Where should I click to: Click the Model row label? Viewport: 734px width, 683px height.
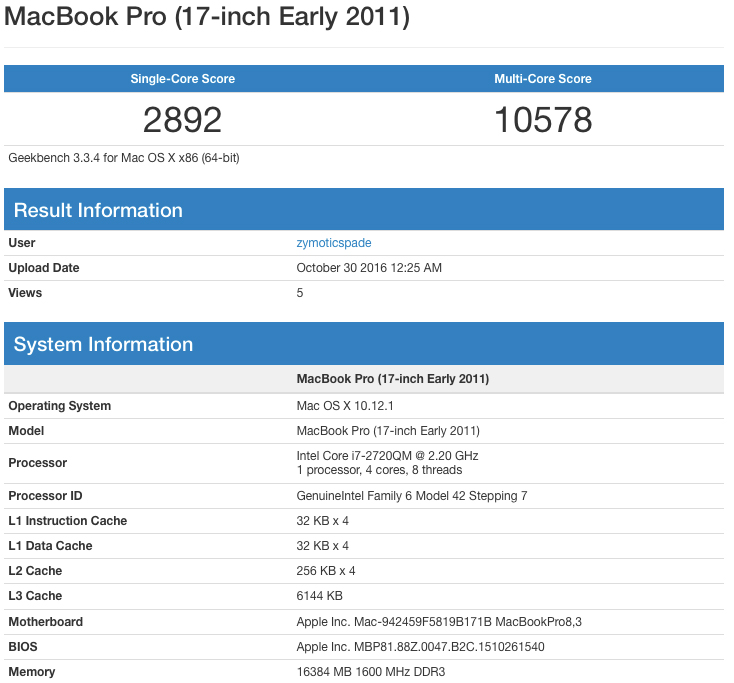(x=26, y=431)
